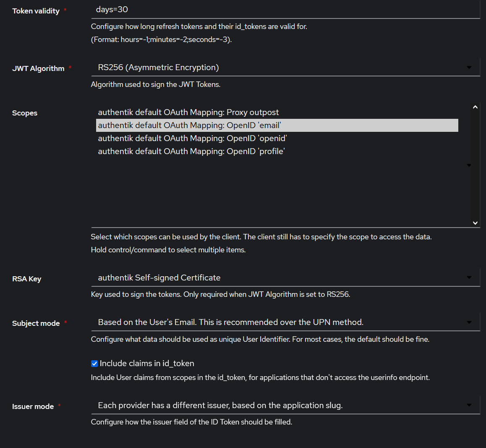Click the scroll-down arrow on the Scopes list
The height and width of the screenshot is (448, 486).
click(475, 223)
